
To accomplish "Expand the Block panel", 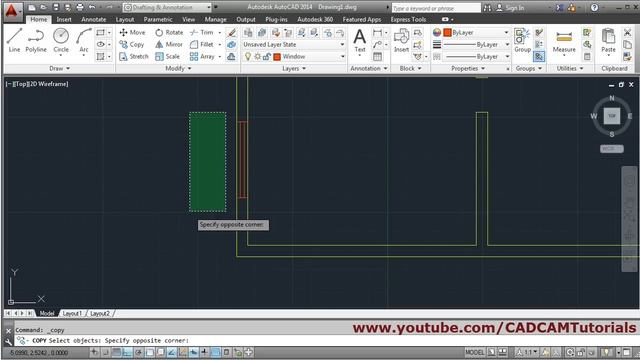I will (410, 69).
